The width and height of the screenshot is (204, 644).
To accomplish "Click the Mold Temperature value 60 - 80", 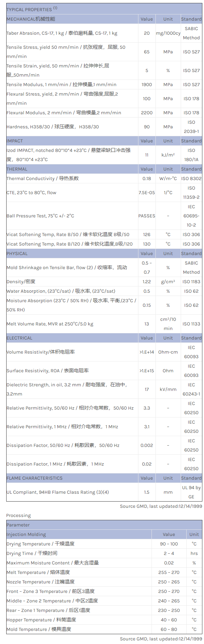I will (169, 629).
